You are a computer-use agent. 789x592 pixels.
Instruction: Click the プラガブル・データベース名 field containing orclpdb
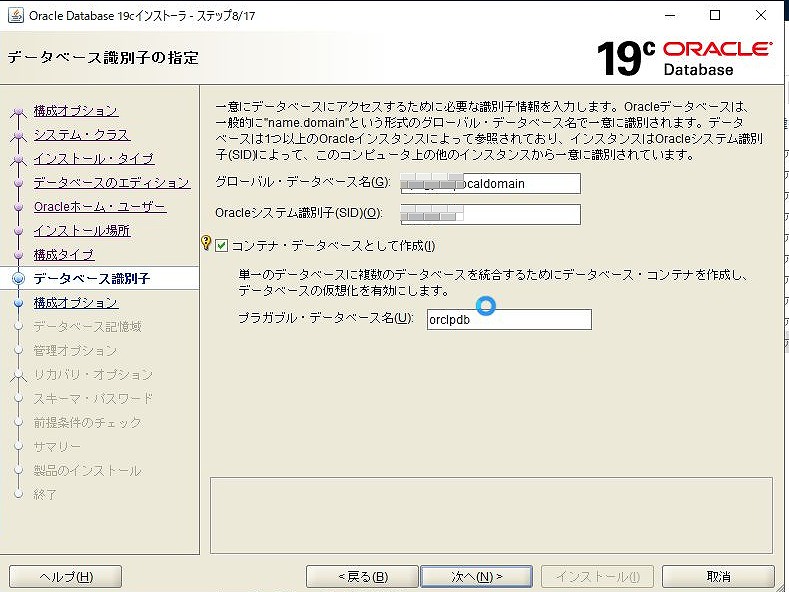509,319
